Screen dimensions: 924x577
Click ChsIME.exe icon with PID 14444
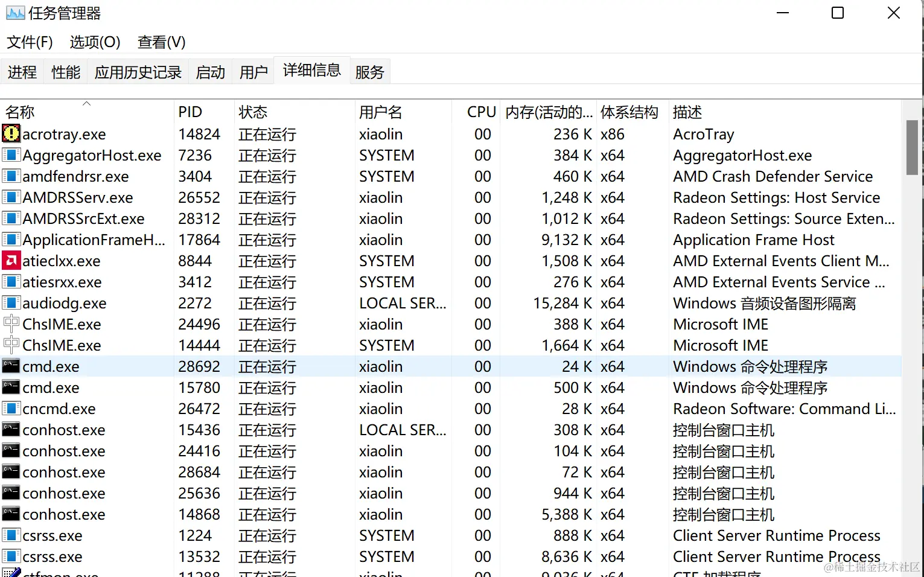coord(11,345)
